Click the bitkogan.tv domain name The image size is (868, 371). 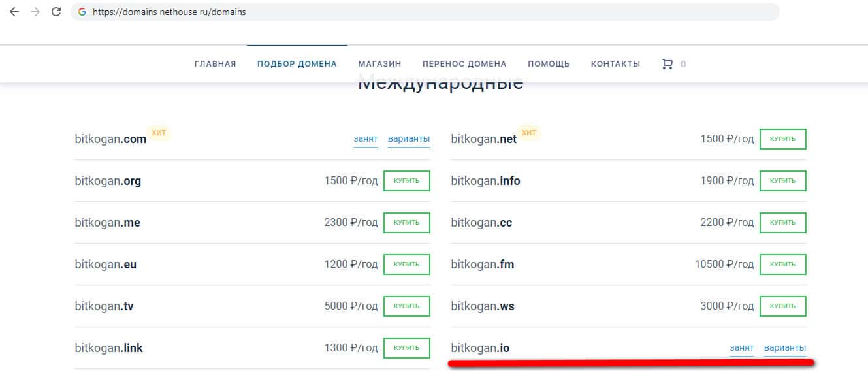[104, 306]
